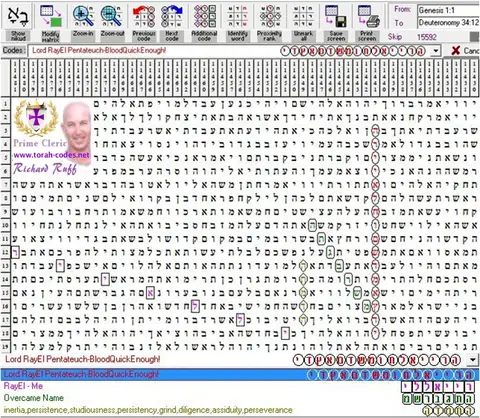Click the www.torah-codes.net link
Screen dimensions: 480x418
tap(51, 155)
